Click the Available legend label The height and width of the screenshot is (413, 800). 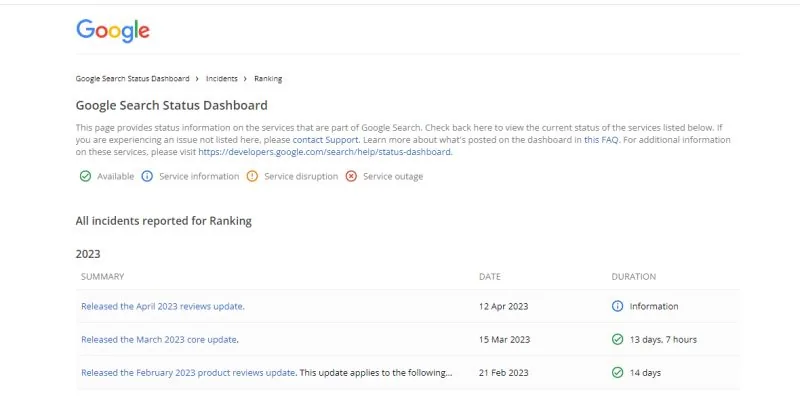115,176
